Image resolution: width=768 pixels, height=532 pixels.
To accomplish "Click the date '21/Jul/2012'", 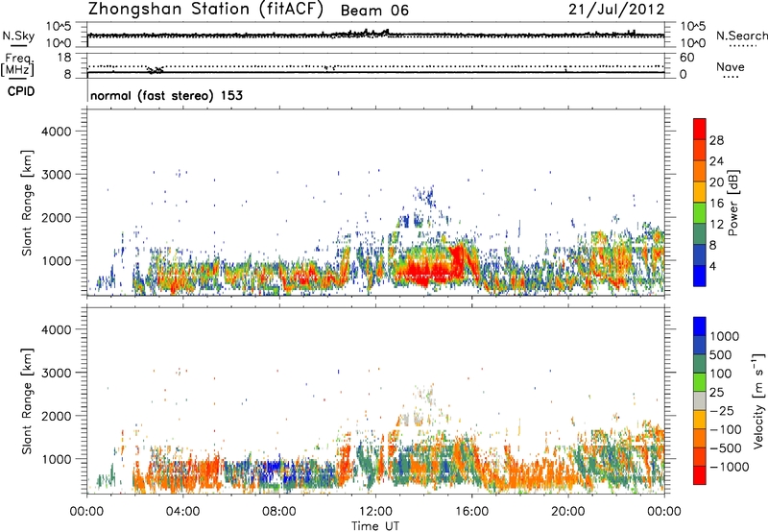I will pos(616,10).
